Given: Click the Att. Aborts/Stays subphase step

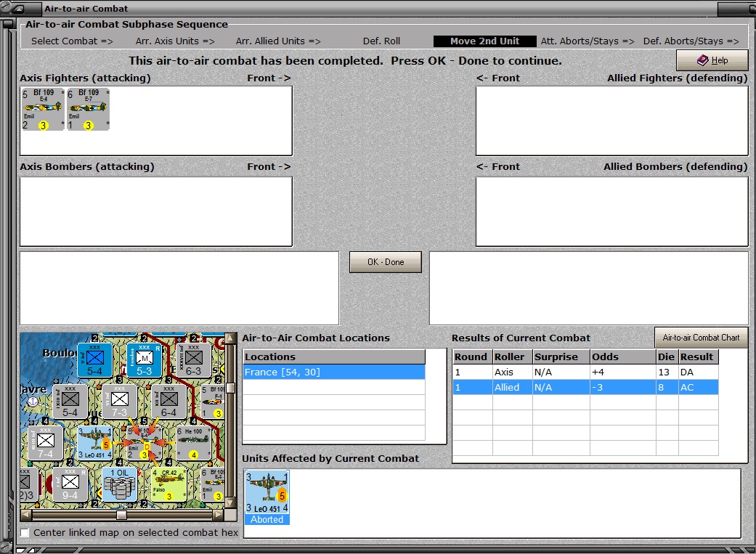Looking at the screenshot, I should coord(588,41).
